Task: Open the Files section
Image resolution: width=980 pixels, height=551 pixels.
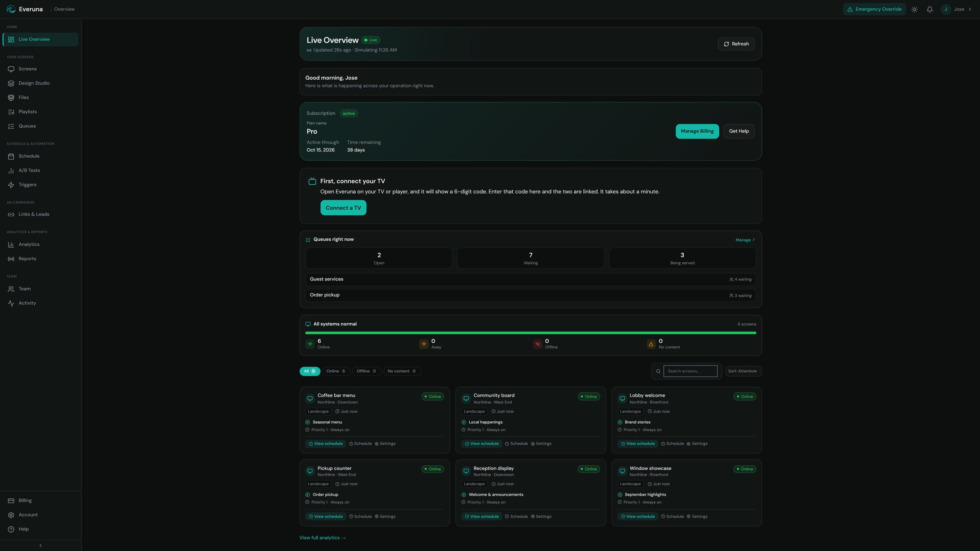Action: tap(40, 98)
